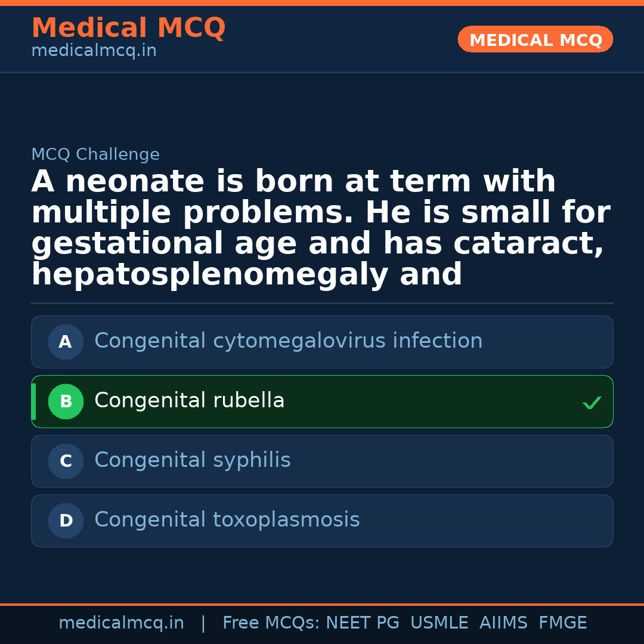Screen dimensions: 644x644
Task: Click the orange "Medical MCQ" header title
Action: click(128, 28)
